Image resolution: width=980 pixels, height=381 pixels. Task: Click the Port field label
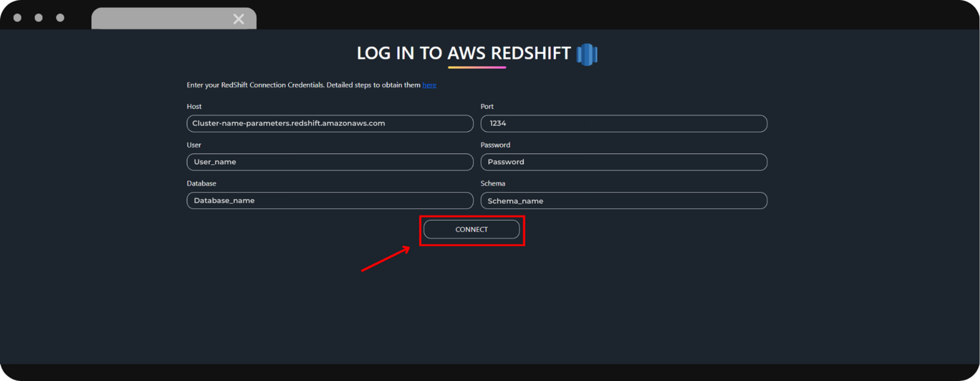[487, 107]
